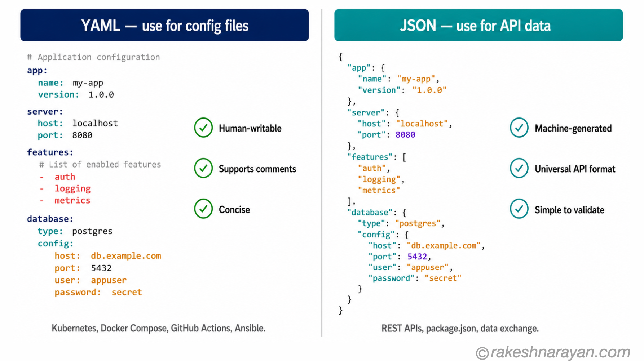Click the Simple to validate label
This screenshot has width=644, height=361.
pos(569,210)
